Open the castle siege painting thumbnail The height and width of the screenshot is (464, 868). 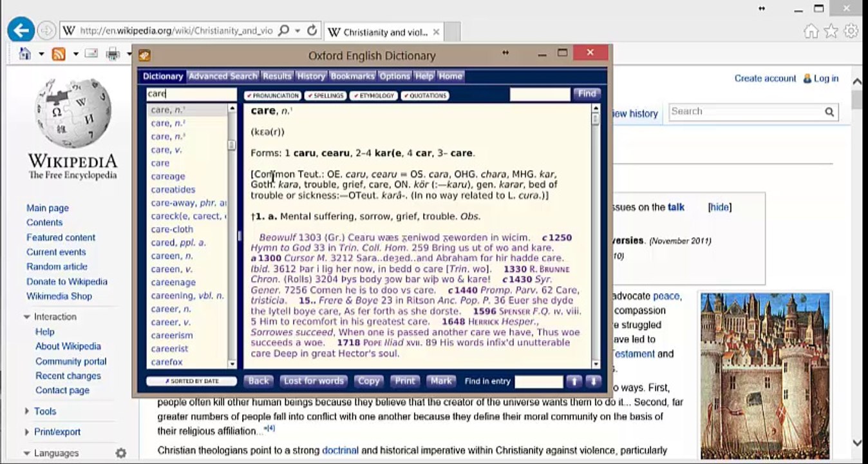[765, 376]
